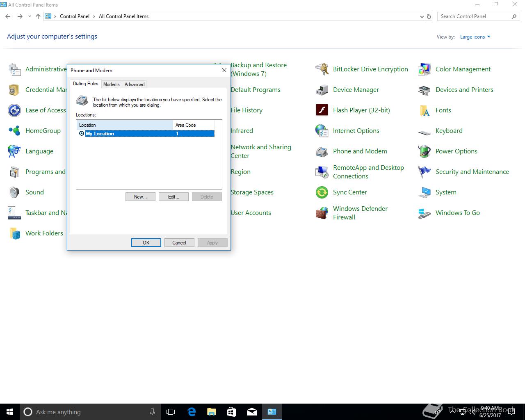Open View by Large icons dropdown
525x420 pixels.
[475, 37]
